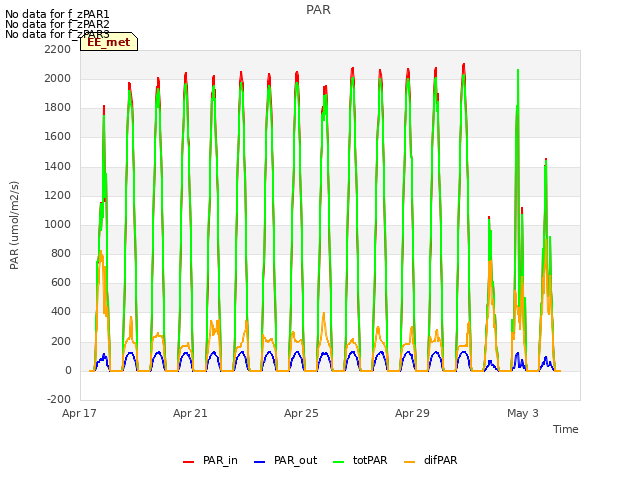Toggle the PAR_in legend entry
Screen dimensions: 640x480
(210, 460)
